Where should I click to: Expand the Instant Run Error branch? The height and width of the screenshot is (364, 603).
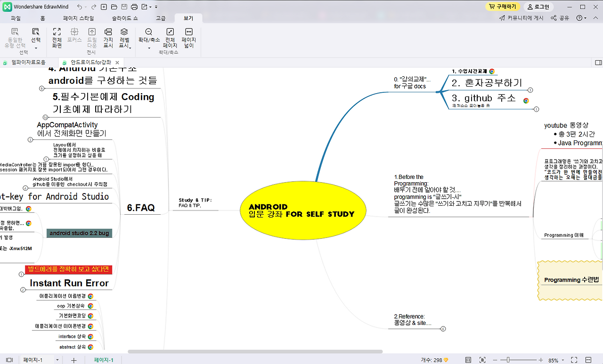pyautogui.click(x=23, y=290)
